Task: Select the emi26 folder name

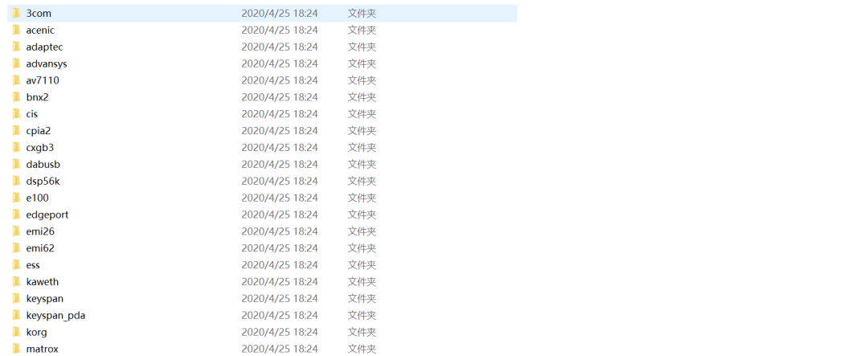Action: (40, 231)
